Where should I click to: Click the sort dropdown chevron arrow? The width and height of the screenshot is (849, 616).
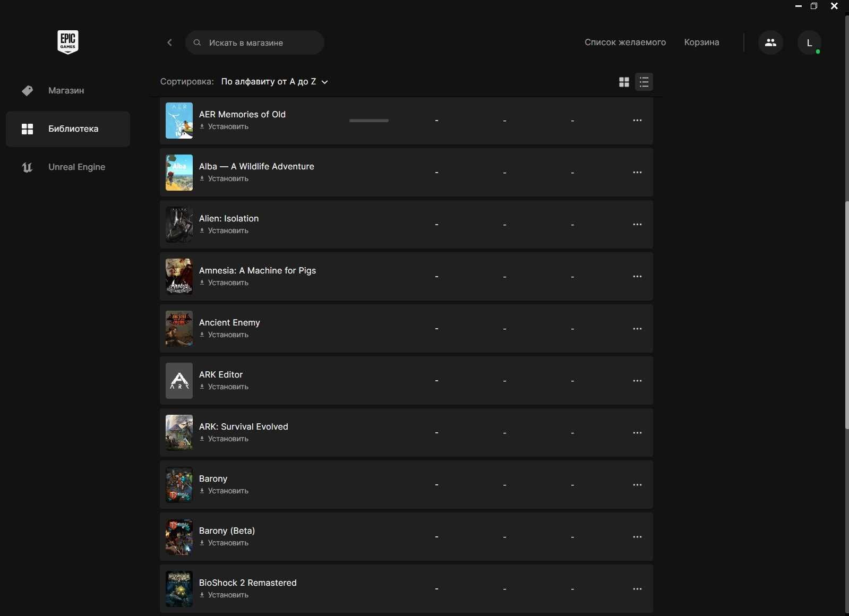[325, 82]
